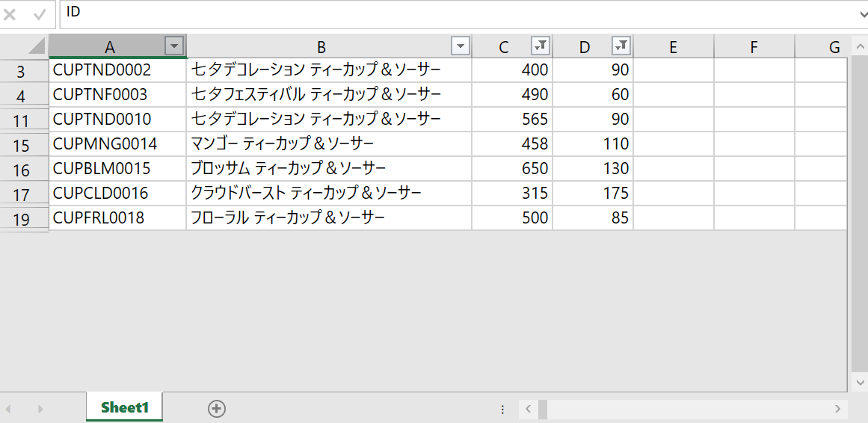Switch to the Sheet1 tab

tap(125, 407)
